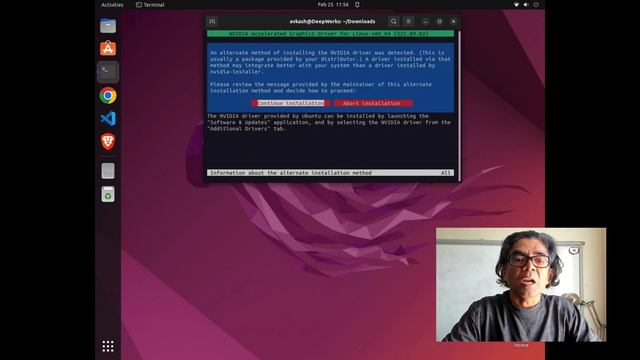The height and width of the screenshot is (360, 640).
Task: Open the drive icon in dock
Action: point(108,171)
